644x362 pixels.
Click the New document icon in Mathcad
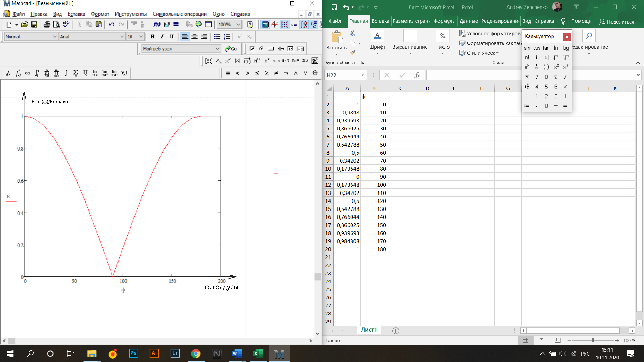pos(9,24)
